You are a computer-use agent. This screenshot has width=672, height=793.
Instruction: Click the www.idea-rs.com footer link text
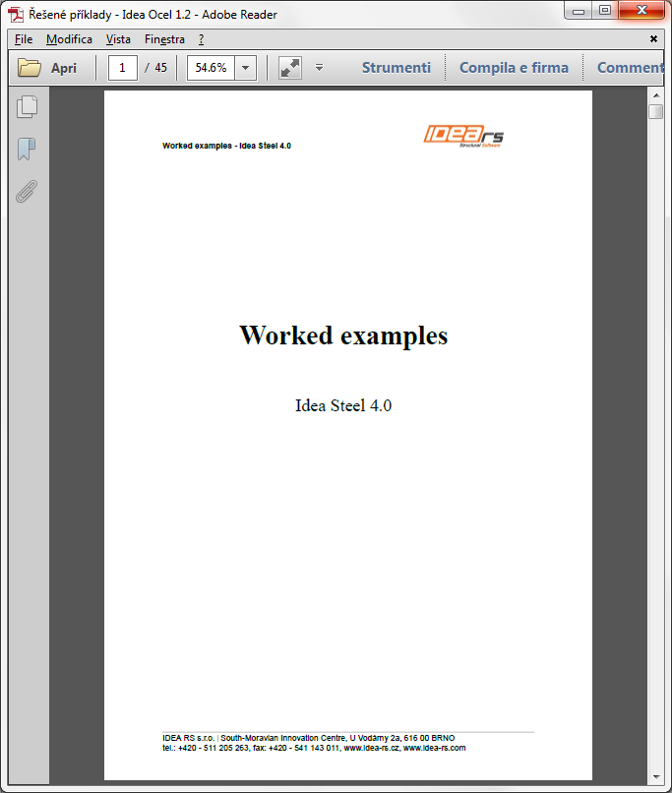(434, 748)
